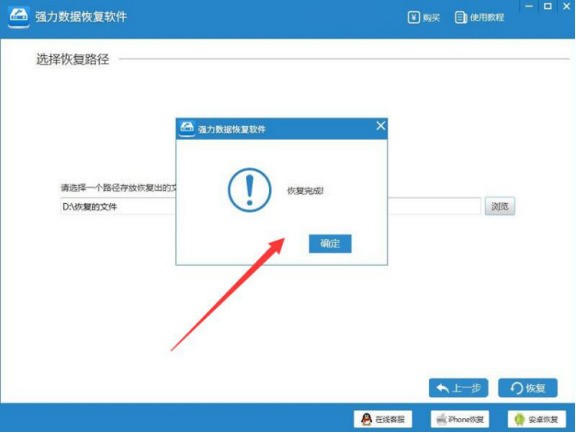The width and height of the screenshot is (576, 433).
Task: Click the app logo in dialog title
Action: [187, 129]
